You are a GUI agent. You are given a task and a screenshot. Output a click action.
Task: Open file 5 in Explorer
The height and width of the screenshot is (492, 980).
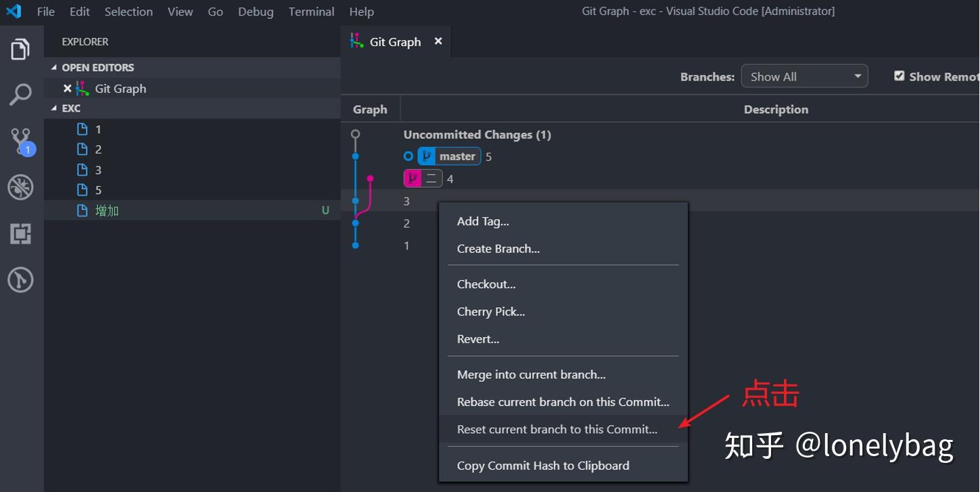192,189
